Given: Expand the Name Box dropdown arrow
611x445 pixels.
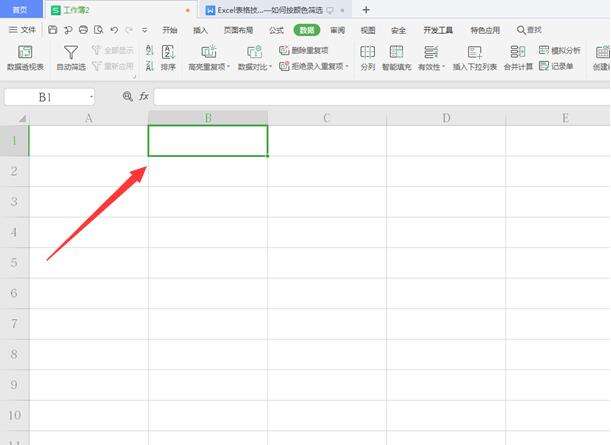Looking at the screenshot, I should tap(91, 97).
